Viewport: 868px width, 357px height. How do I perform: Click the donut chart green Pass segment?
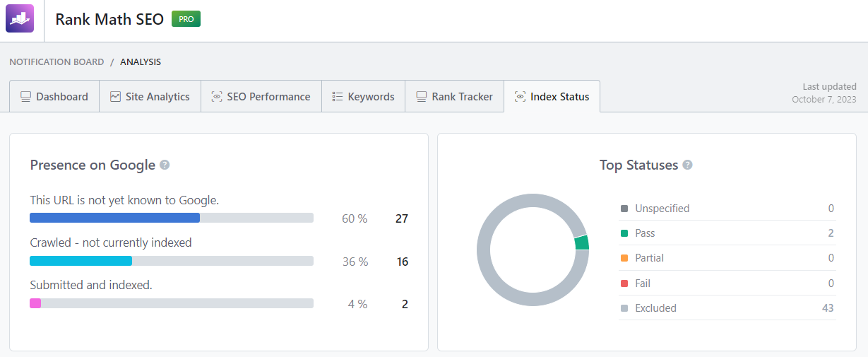click(x=582, y=242)
